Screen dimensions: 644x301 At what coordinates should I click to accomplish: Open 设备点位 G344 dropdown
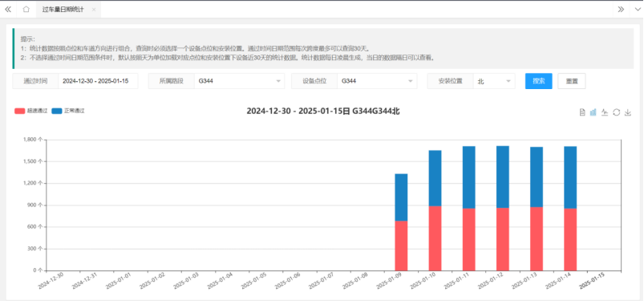click(377, 81)
